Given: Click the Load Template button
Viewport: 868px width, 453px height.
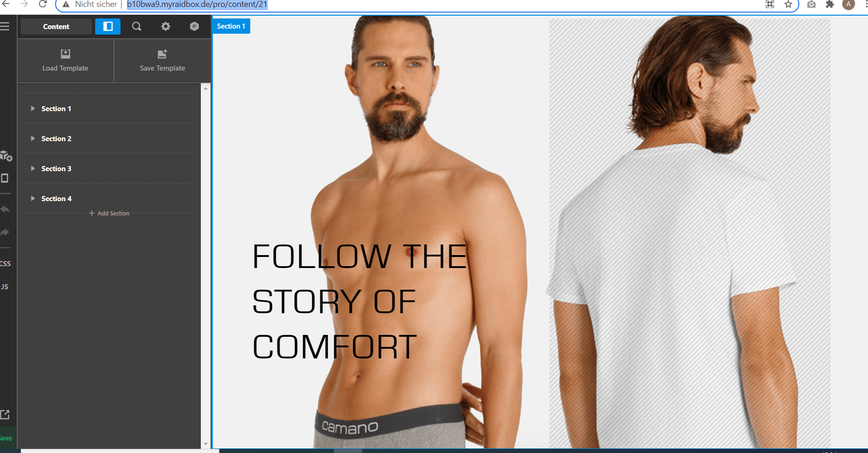Looking at the screenshot, I should (x=66, y=60).
